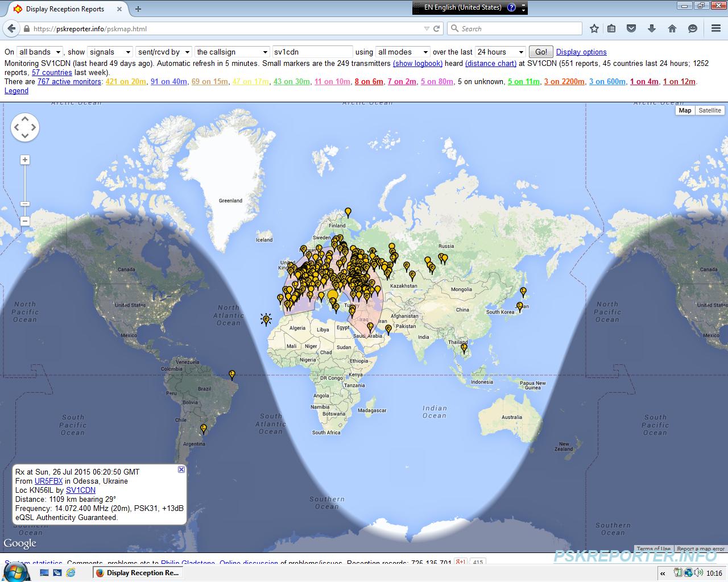
Task: Open the Firefox downloads arrow icon
Action: click(652, 28)
